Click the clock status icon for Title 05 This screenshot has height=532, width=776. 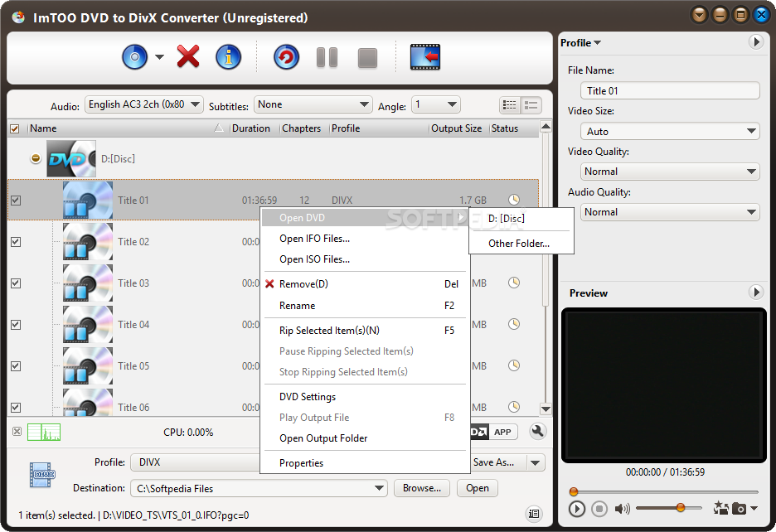[514, 365]
